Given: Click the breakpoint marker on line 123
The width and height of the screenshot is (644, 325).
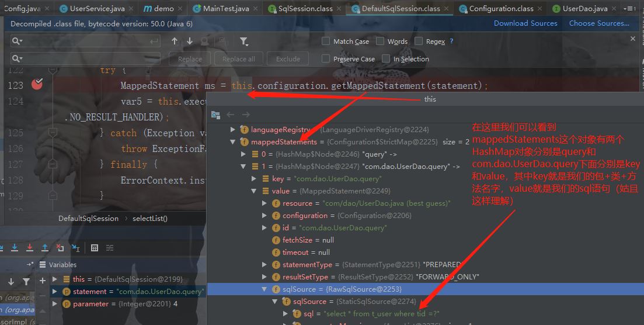Looking at the screenshot, I should [37, 84].
